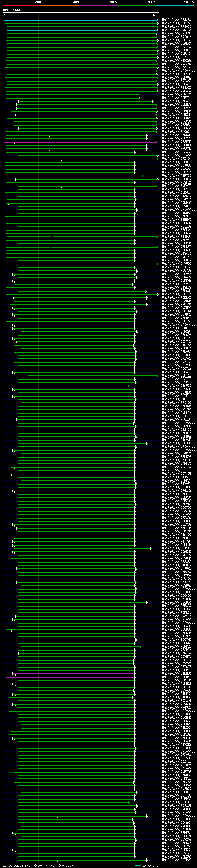Select hit UniRef100_A4SD64

point(177,236)
